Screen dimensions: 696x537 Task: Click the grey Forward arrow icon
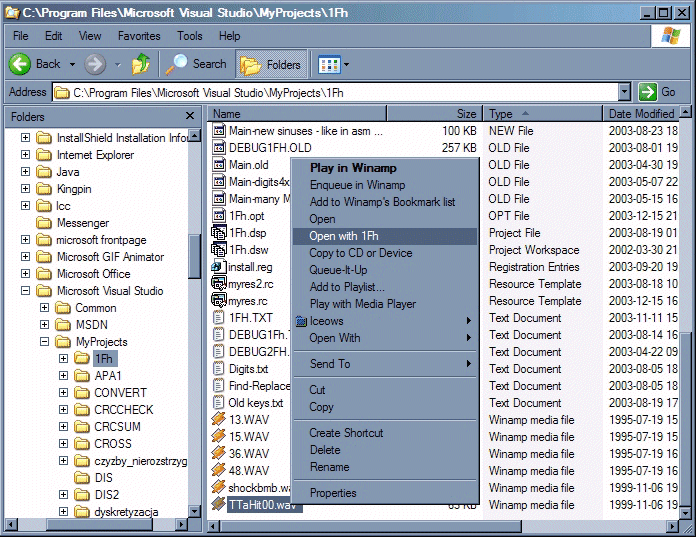95,65
